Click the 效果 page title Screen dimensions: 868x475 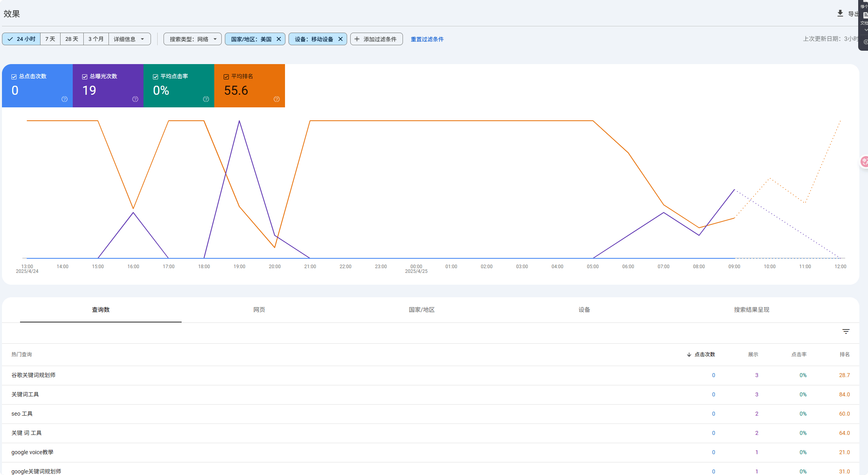pyautogui.click(x=12, y=14)
